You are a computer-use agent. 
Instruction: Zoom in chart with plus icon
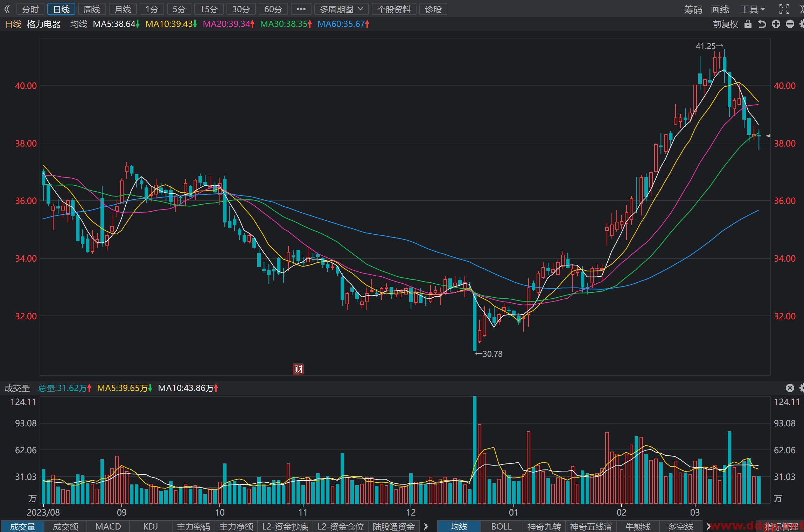pos(776,24)
